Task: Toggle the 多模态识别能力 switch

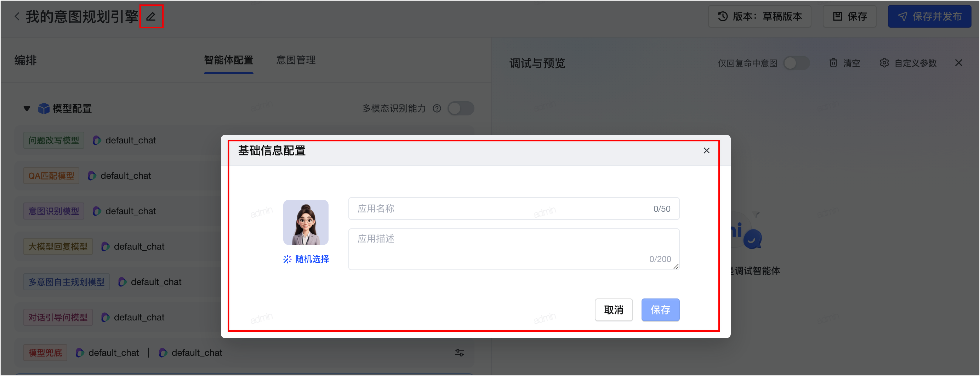Action: tap(461, 109)
